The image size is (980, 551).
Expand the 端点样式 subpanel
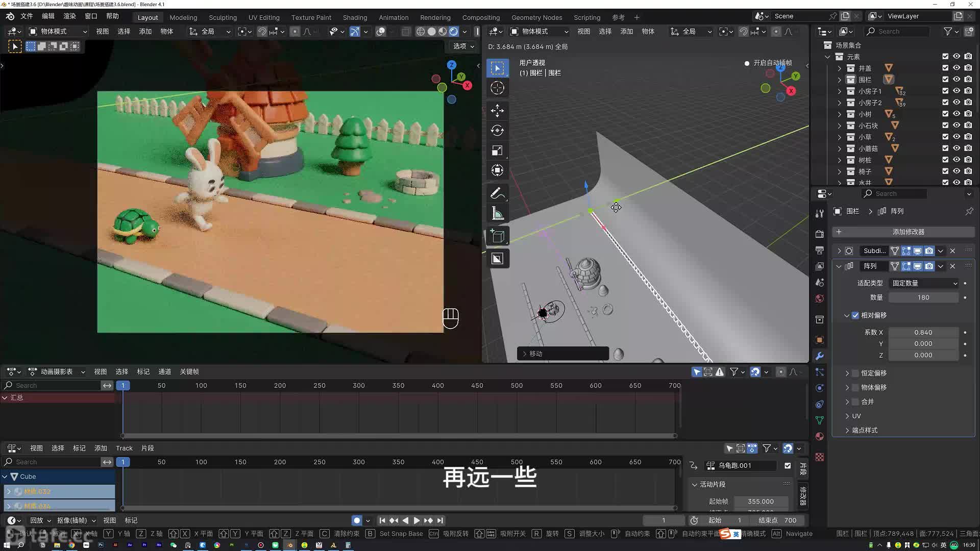847,431
